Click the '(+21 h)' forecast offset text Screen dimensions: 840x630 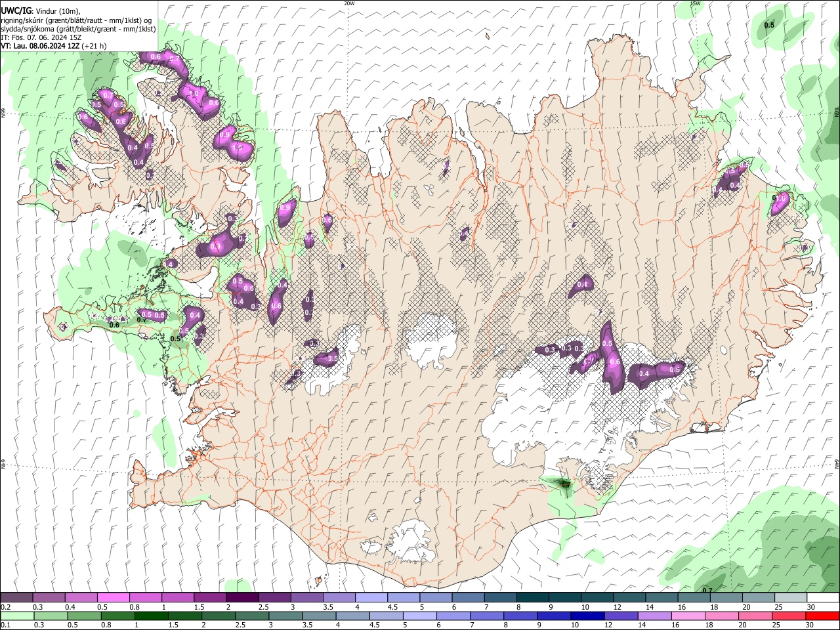point(94,46)
